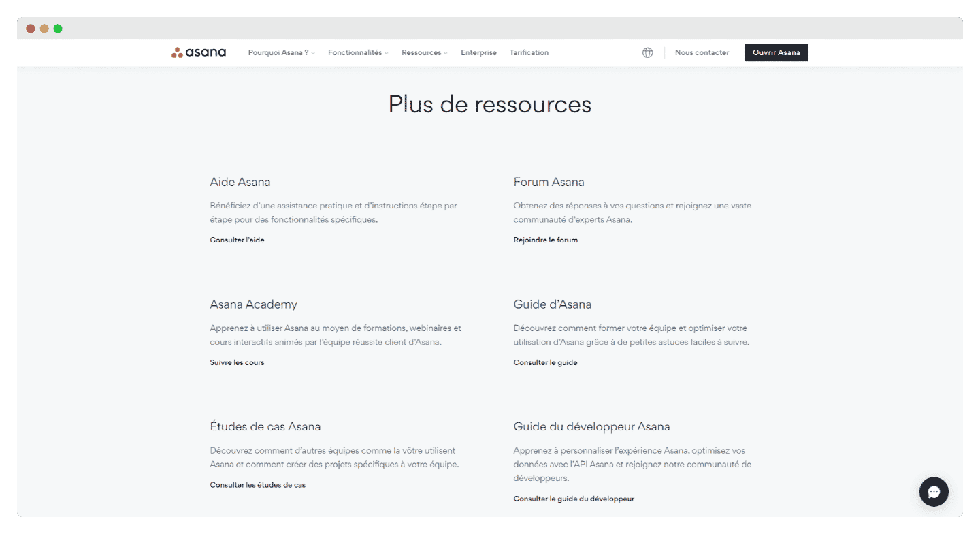Click the Guide d'Asana heading
The width and height of the screenshot is (980, 534).
point(552,304)
